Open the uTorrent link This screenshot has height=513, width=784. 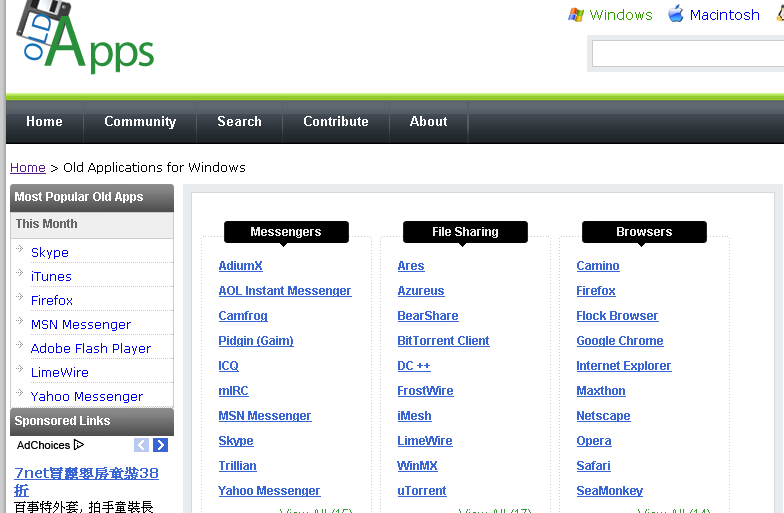(422, 491)
